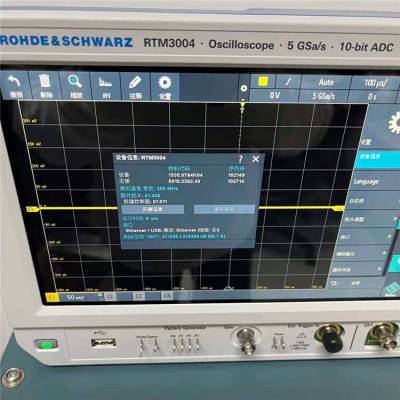Screen dimensions: 400x400
Task: Tap the 5 GSa/s sample rate field
Action: pyautogui.click(x=324, y=96)
